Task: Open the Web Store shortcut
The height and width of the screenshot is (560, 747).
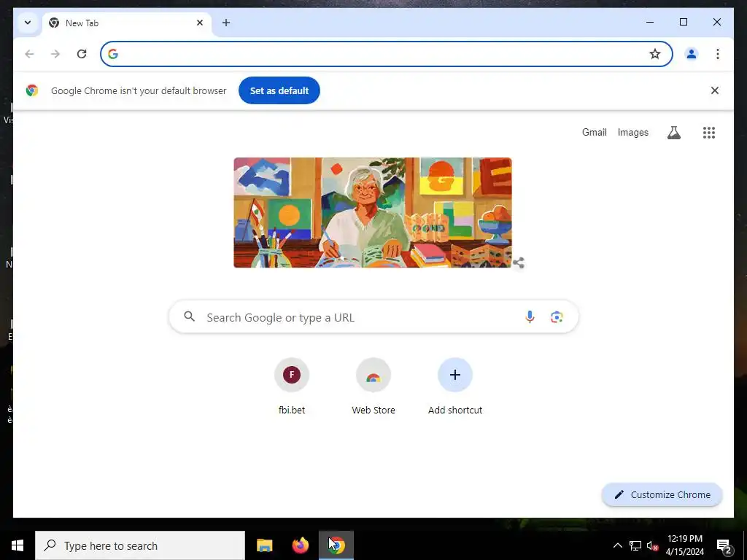Action: (373, 386)
